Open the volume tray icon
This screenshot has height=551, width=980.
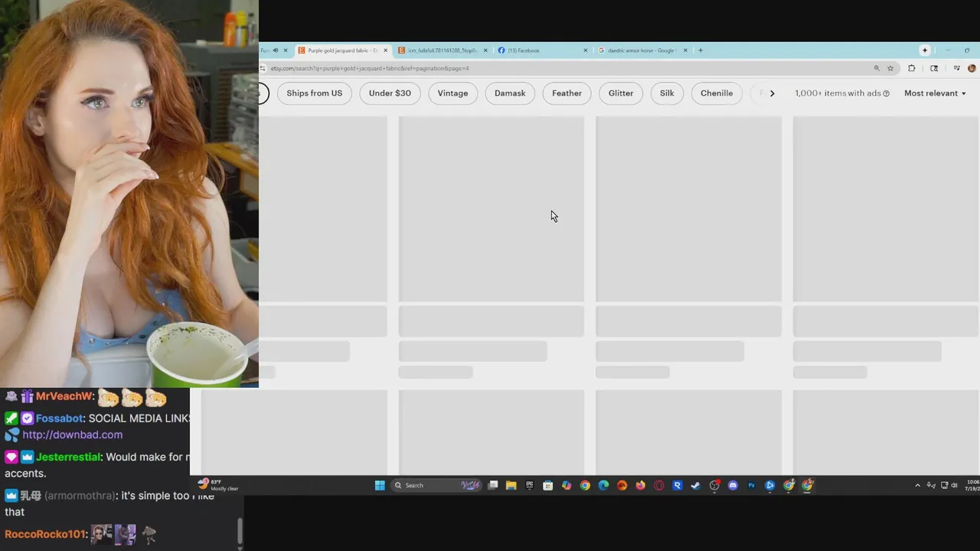tap(955, 485)
